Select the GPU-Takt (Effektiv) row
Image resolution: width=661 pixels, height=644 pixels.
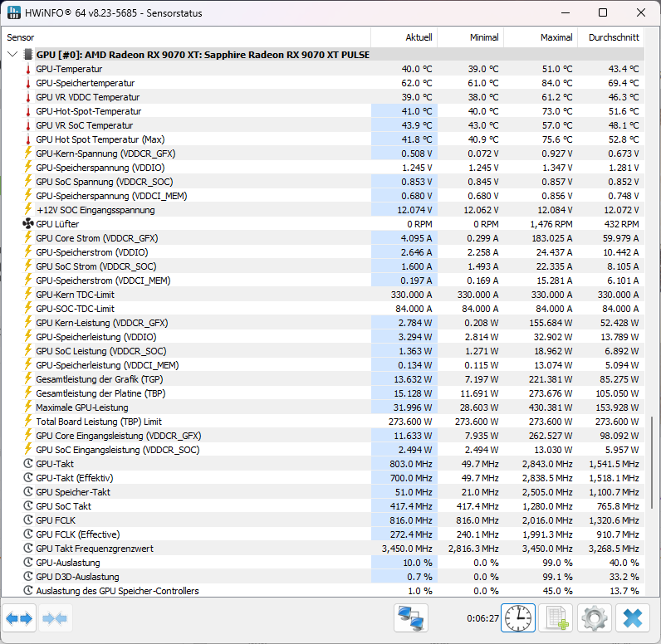pyautogui.click(x=333, y=478)
